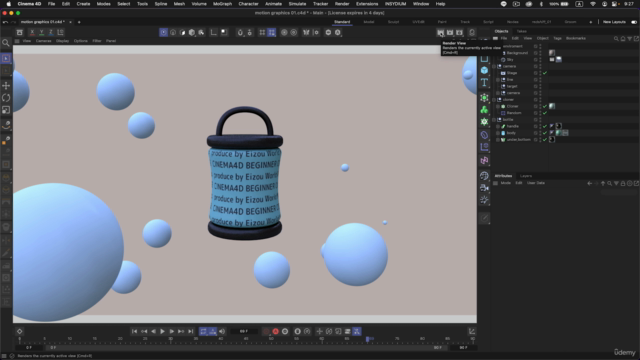
Task: Open the Simulate menu
Action: click(297, 4)
